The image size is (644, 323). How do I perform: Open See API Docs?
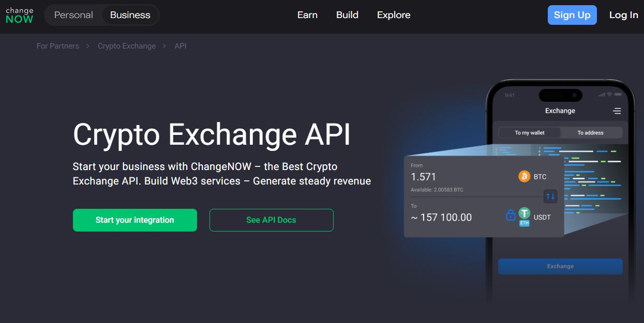(x=272, y=220)
